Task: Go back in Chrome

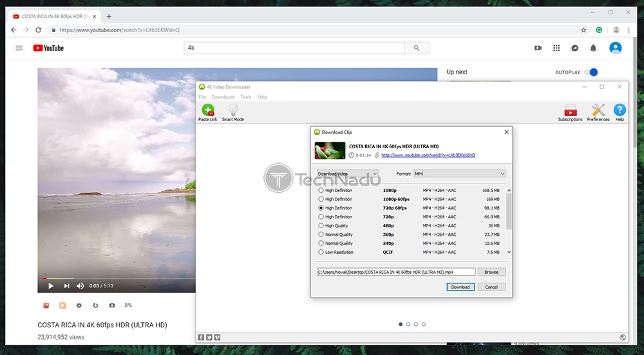Action: click(x=14, y=30)
